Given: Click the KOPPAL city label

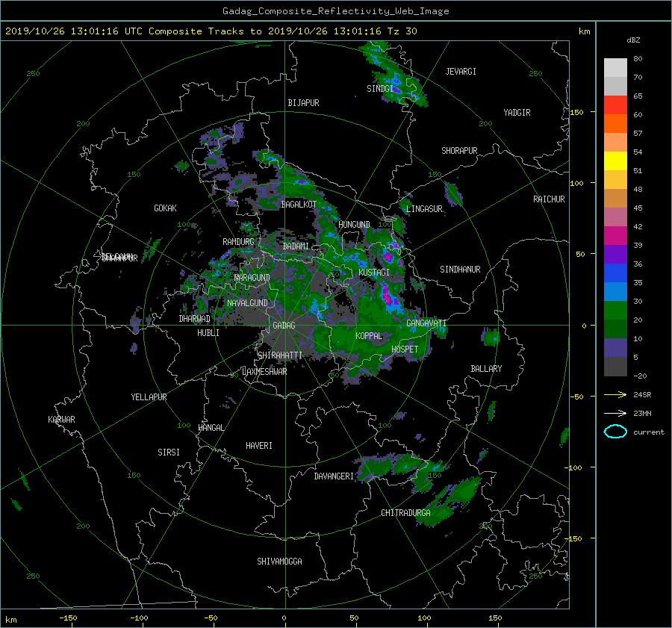Looking at the screenshot, I should [369, 336].
